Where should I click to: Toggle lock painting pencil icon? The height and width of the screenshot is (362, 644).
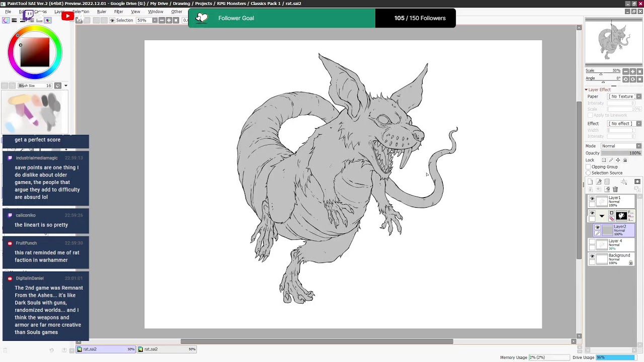(x=611, y=160)
